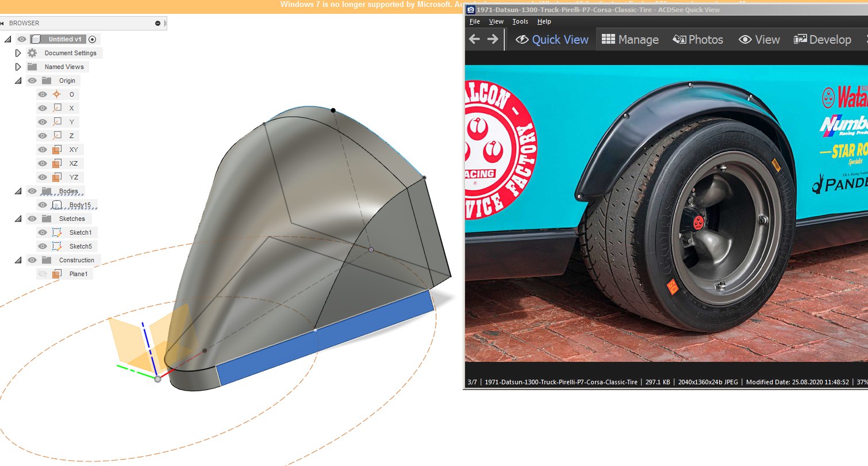Collapse the Bodies folder
This screenshot has width=868, height=466.
coord(18,191)
